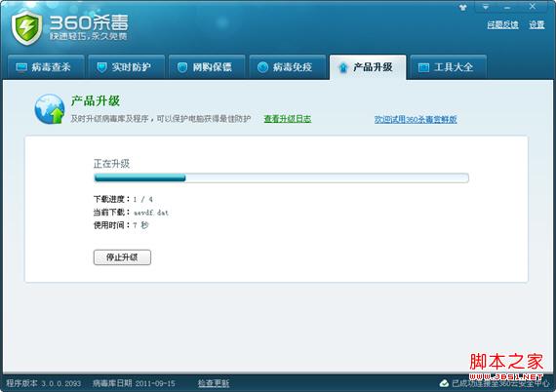Click the cloud security status icon
The width and height of the screenshot is (556, 392).
click(x=444, y=383)
